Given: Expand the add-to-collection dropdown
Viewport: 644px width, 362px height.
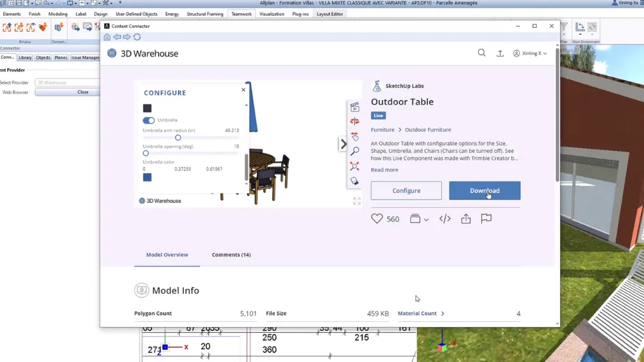Looking at the screenshot, I should coord(419,219).
